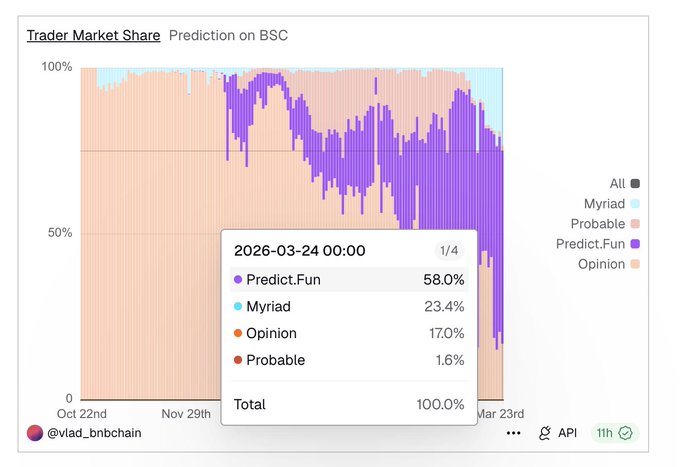Hide the Probable series via legend label
Viewport: 680px width, 467px height.
click(597, 224)
